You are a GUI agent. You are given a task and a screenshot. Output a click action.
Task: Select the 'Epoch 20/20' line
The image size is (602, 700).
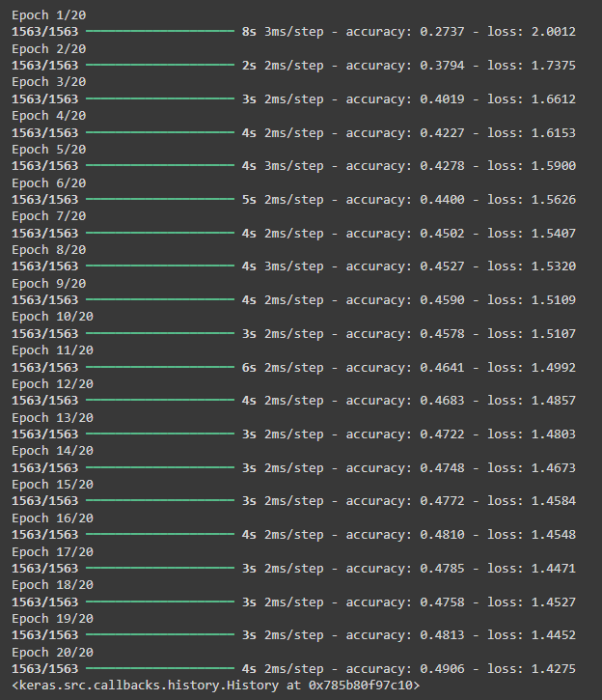click(x=52, y=653)
